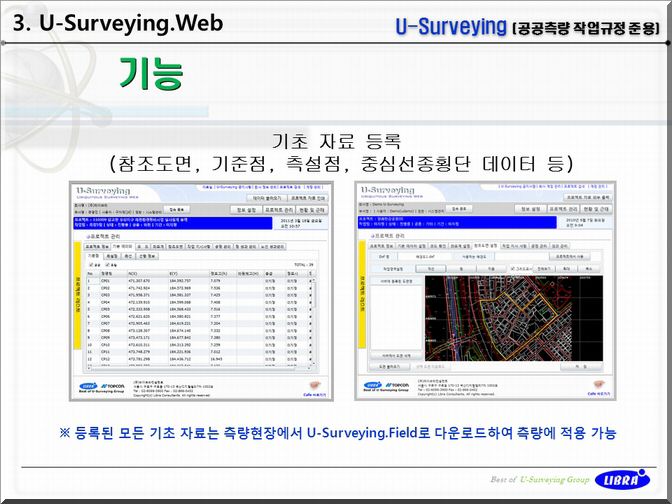672x504 pixels.
Task: Click 데이터 불러오기 button in left screenshot
Action: point(267,198)
